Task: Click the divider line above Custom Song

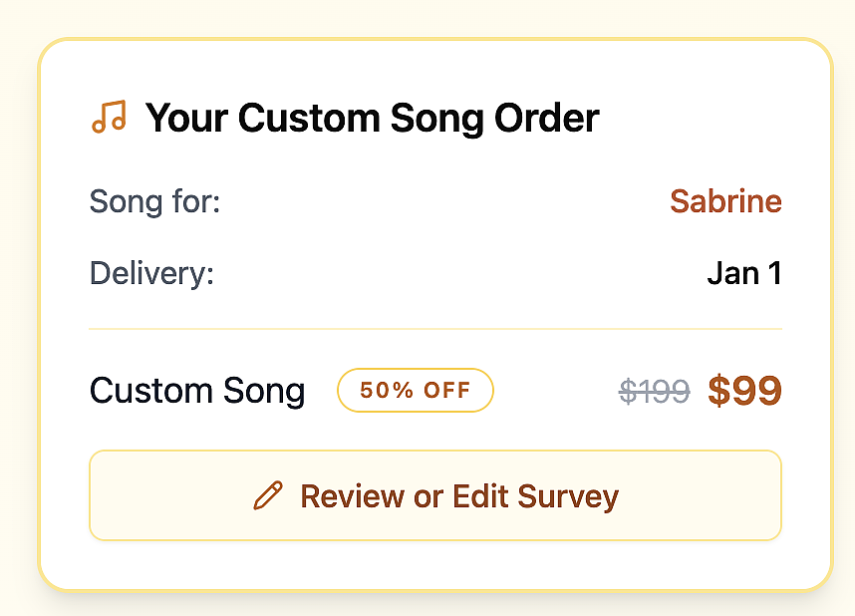Action: [435, 329]
